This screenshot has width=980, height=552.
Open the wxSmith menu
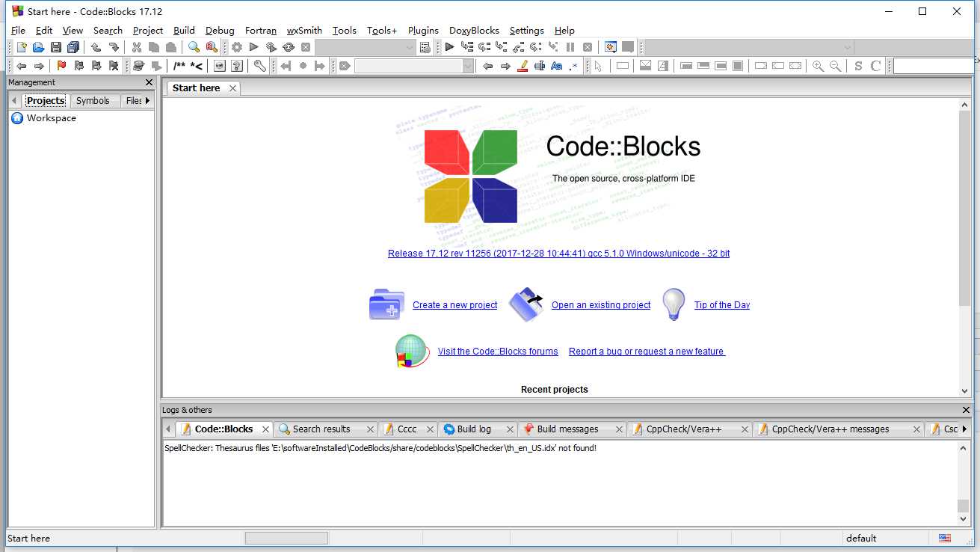[304, 31]
